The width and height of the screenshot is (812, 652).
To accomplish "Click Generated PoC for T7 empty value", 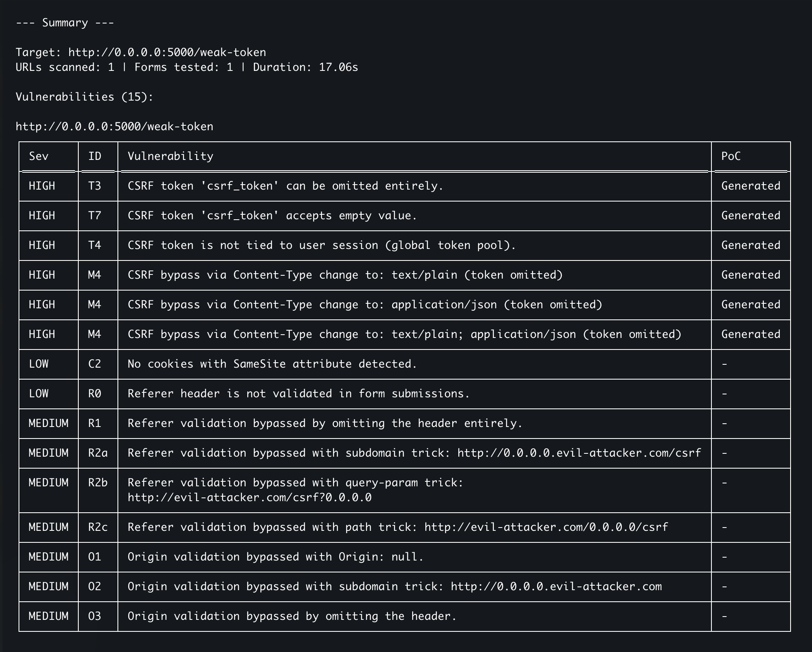I will [x=751, y=216].
